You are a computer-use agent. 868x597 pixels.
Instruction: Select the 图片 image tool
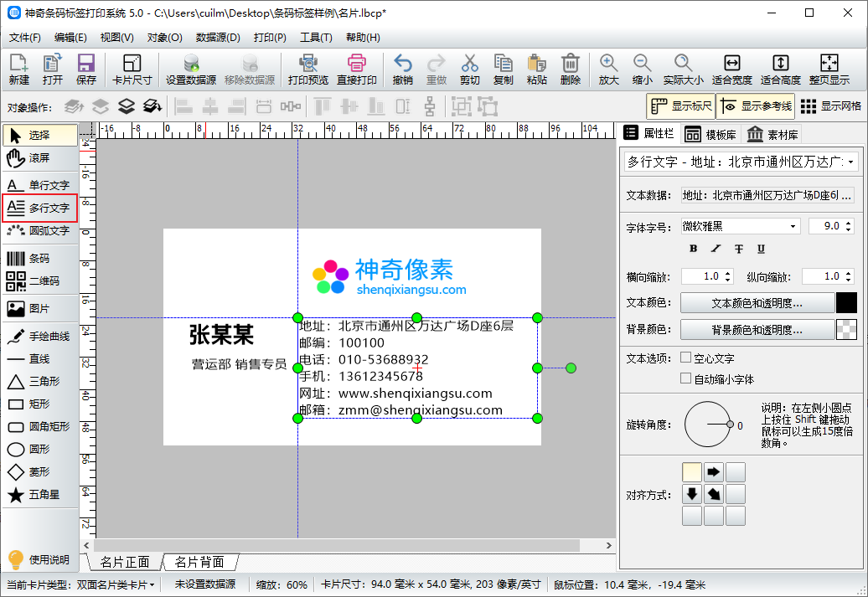point(40,309)
